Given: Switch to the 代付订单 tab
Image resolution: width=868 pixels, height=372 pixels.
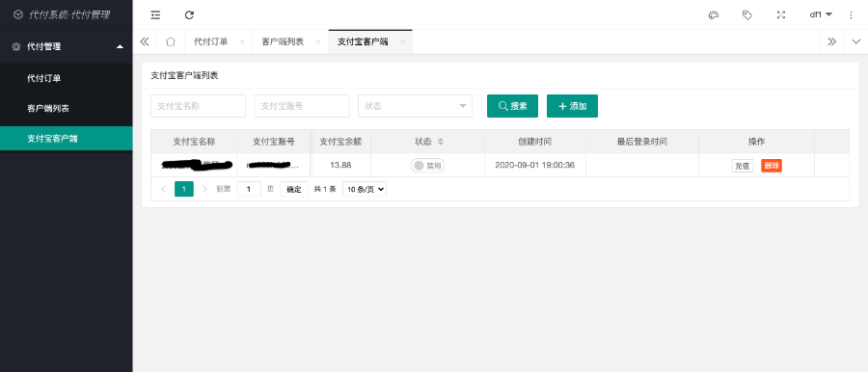Looking at the screenshot, I should coord(210,42).
